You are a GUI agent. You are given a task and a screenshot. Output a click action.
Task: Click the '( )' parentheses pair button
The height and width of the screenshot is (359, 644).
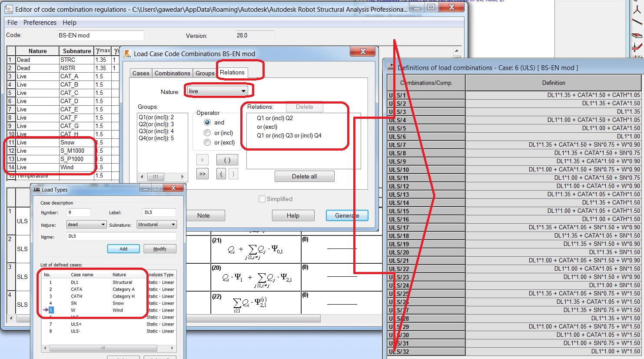coord(227,160)
